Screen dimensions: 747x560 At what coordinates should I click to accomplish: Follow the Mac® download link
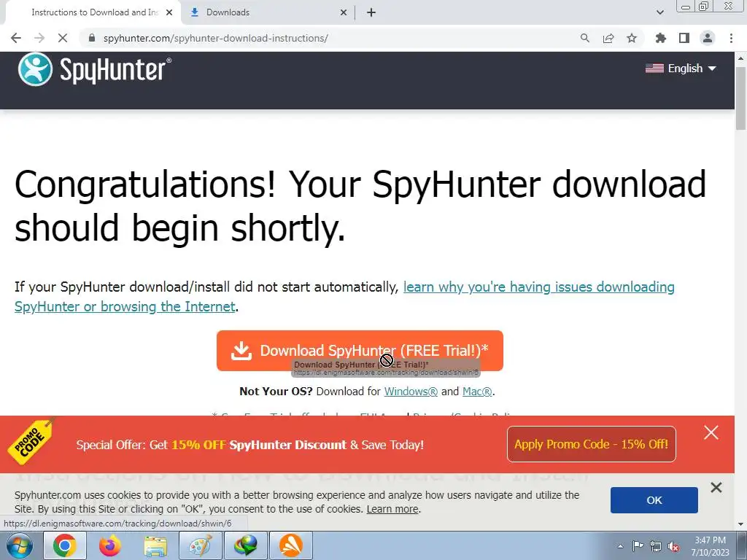pos(477,392)
